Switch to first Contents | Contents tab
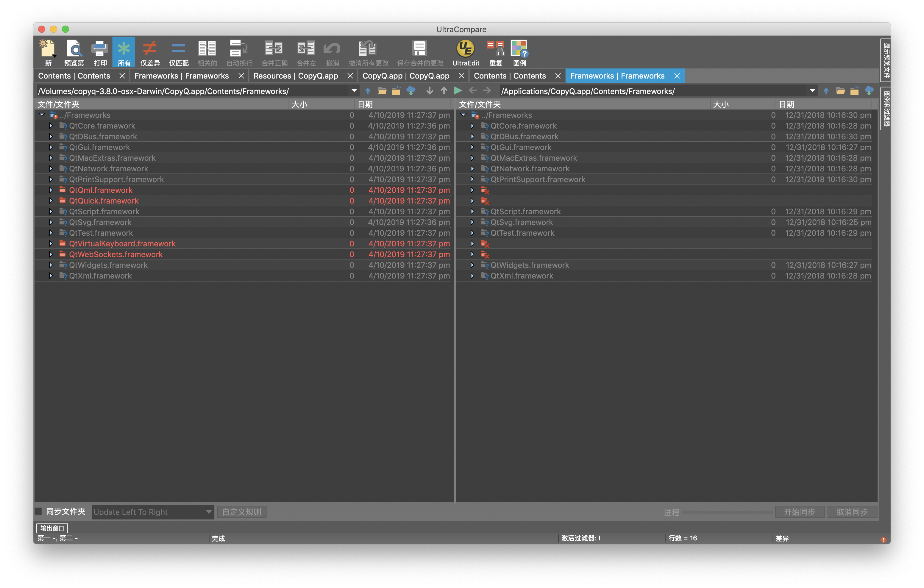Image resolution: width=924 pixels, height=588 pixels. 74,76
